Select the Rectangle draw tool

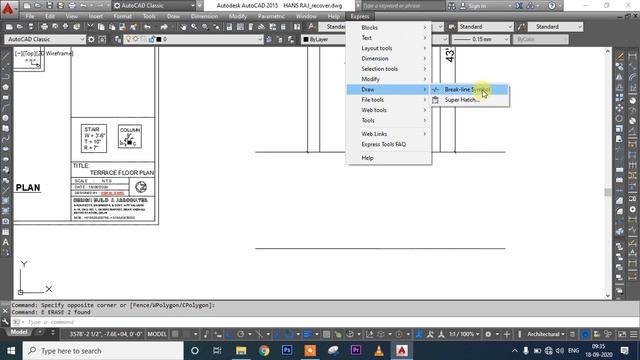(6, 98)
